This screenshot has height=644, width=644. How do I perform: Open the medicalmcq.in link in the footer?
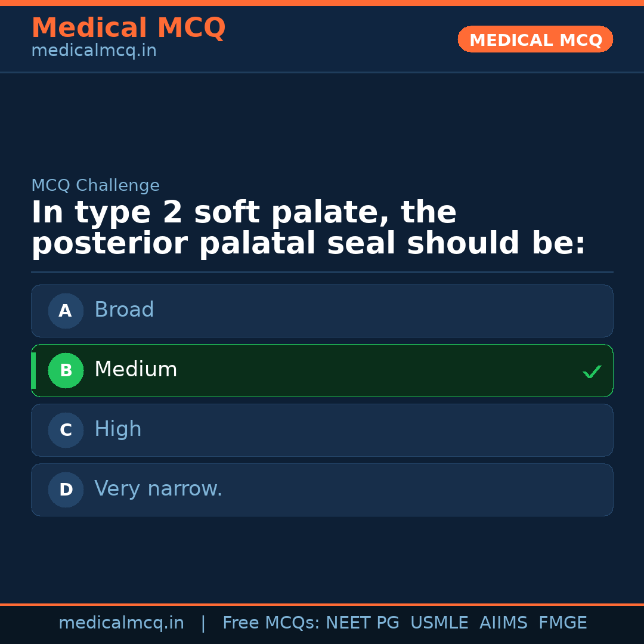[121, 623]
